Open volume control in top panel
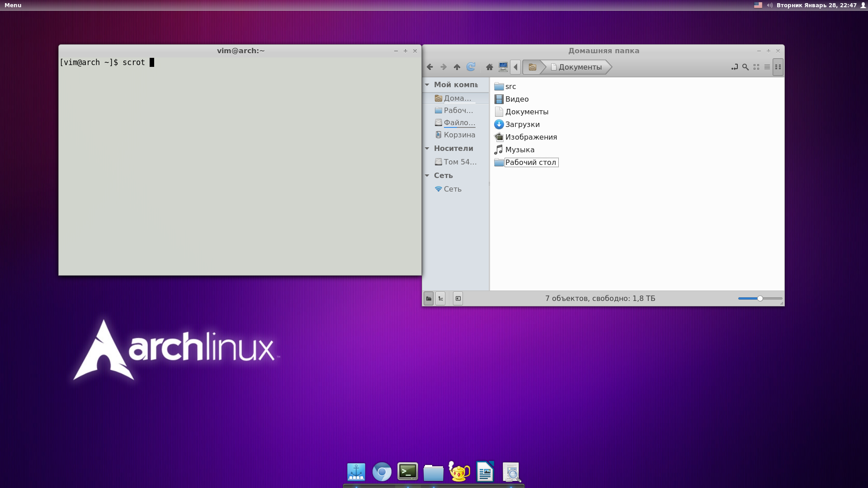The image size is (868, 488). point(770,5)
